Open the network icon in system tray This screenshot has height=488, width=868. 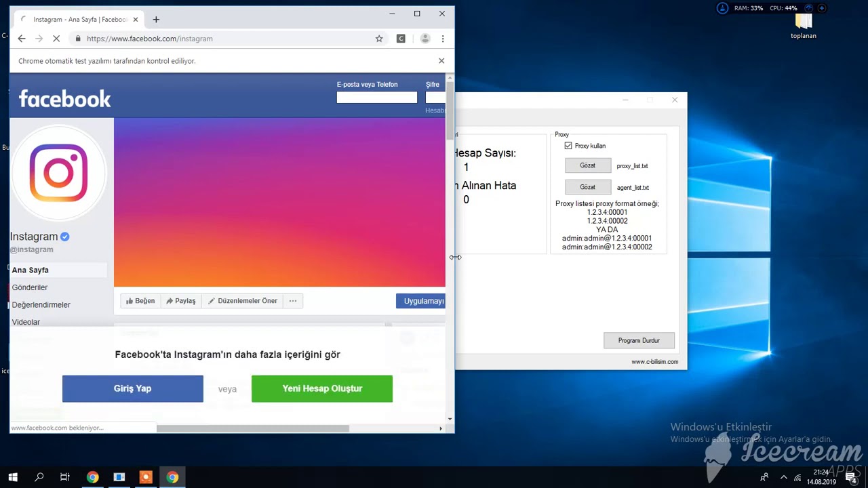click(798, 477)
